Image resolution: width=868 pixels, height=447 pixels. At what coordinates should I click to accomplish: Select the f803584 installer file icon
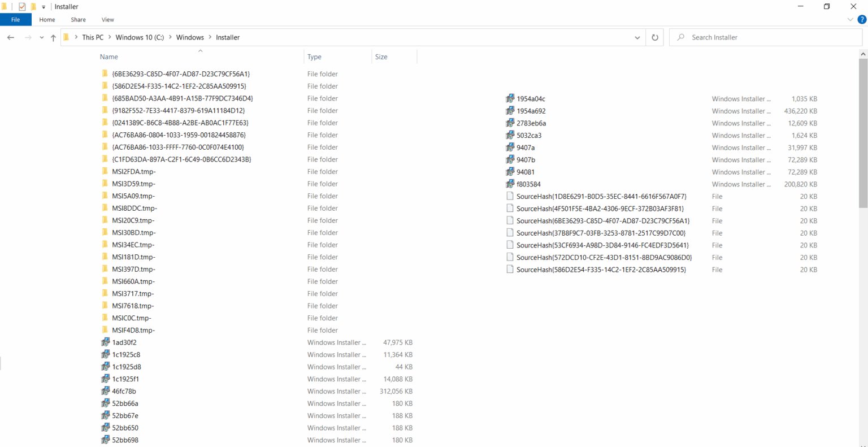coord(509,184)
